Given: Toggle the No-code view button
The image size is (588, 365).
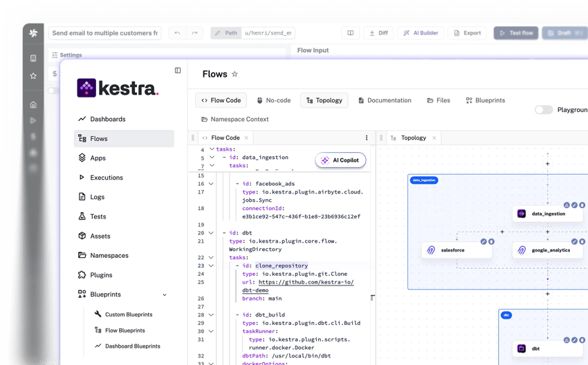Looking at the screenshot, I should coord(273,100).
